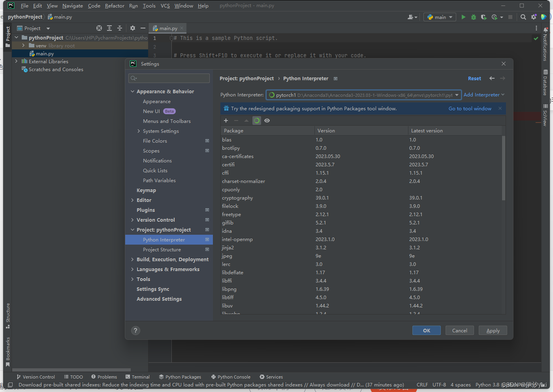
Task: Open the VCS menu
Action: click(165, 6)
